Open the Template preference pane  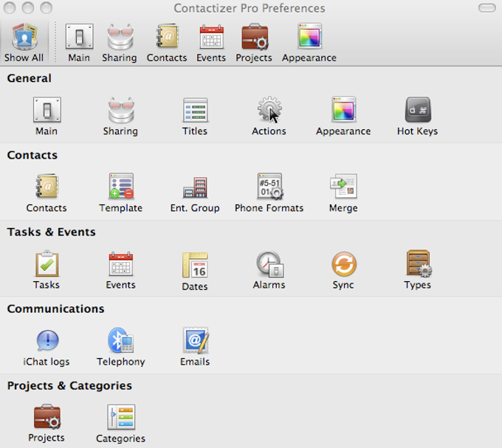coord(120,193)
